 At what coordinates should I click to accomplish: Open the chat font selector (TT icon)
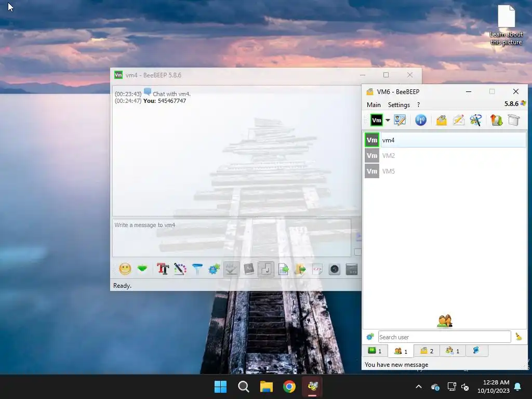point(163,270)
